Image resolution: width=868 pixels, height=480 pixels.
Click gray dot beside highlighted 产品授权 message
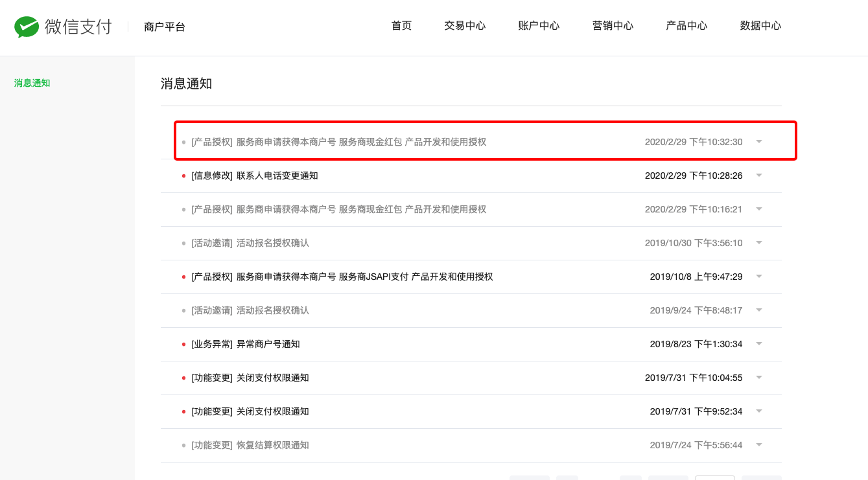coord(183,141)
